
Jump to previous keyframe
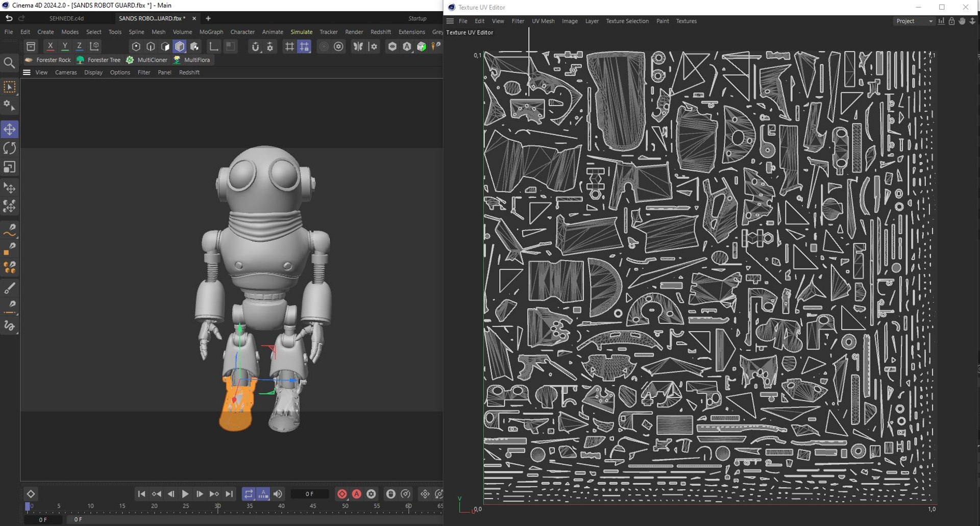coord(156,494)
